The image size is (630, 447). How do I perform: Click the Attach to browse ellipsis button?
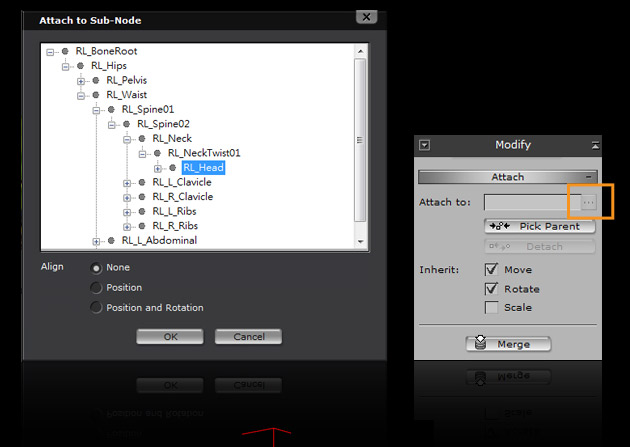(589, 203)
